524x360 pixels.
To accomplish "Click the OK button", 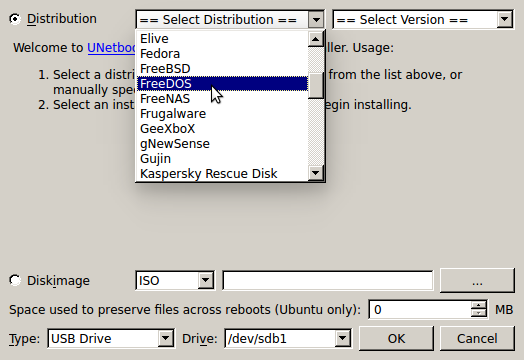I will [x=396, y=339].
